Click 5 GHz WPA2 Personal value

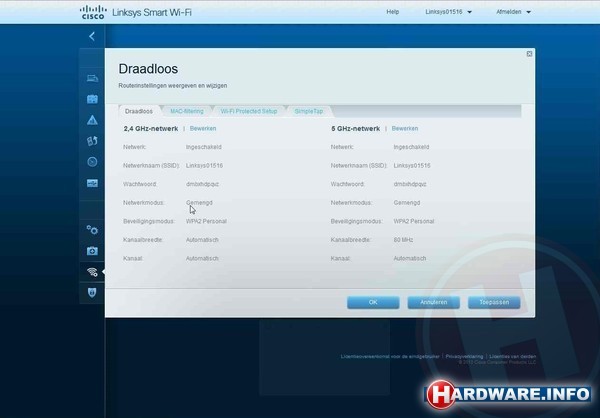tap(414, 221)
